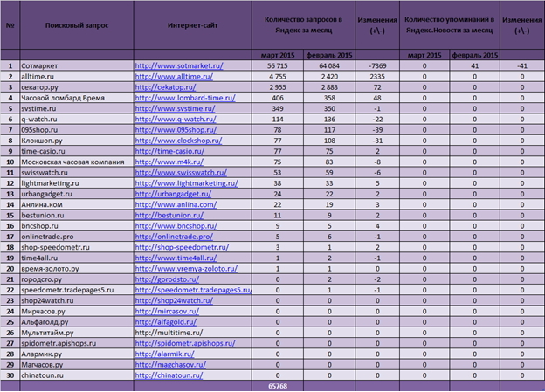Click the http://www.lombard-time.ru/ link
The height and width of the screenshot is (392, 545).
pyautogui.click(x=185, y=98)
